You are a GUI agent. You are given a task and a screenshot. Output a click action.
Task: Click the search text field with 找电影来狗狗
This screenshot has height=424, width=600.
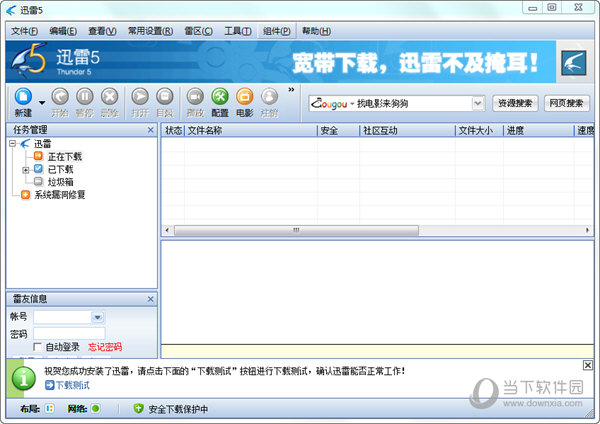coord(411,103)
